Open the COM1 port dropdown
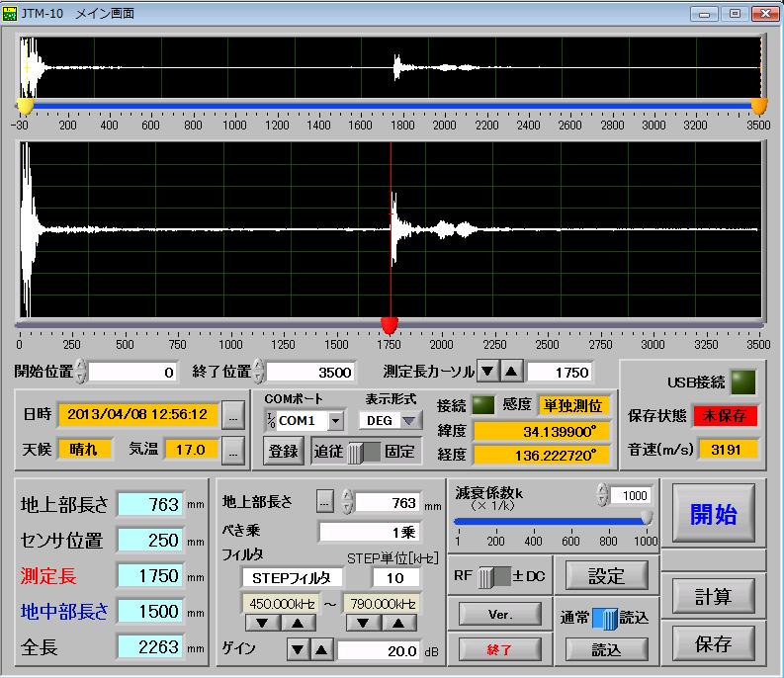Image resolution: width=784 pixels, height=678 pixels. [335, 420]
